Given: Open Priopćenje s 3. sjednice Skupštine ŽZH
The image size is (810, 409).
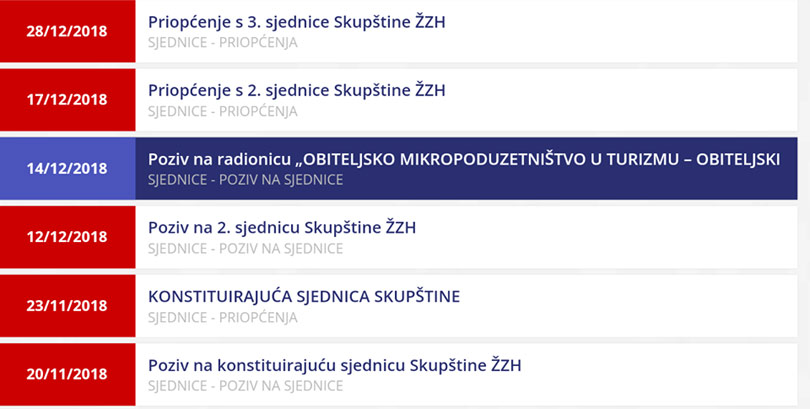Looking at the screenshot, I should [297, 22].
